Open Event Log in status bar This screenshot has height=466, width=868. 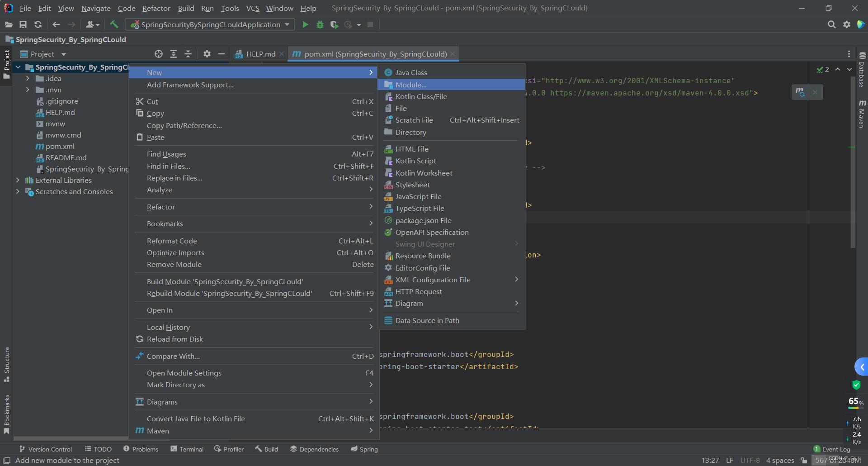click(832, 449)
